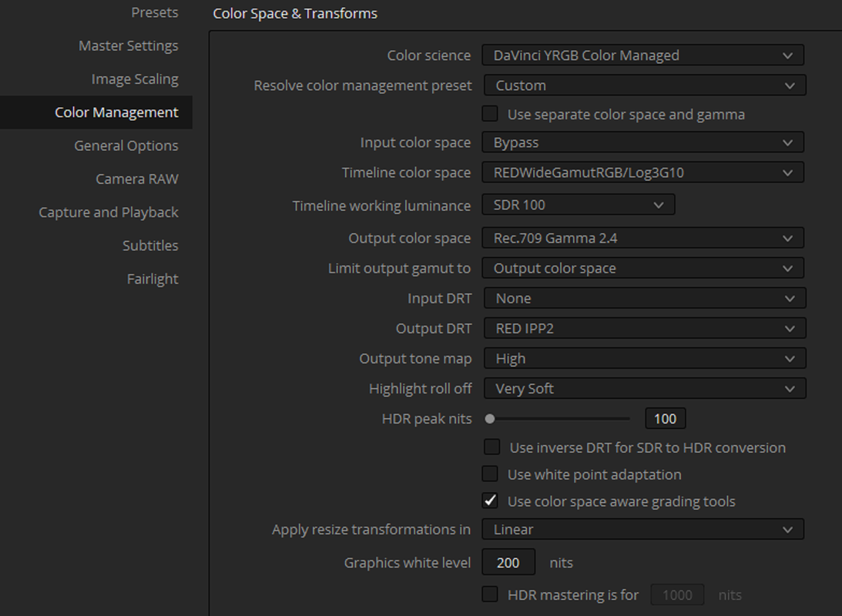Image resolution: width=842 pixels, height=616 pixels.
Task: Open Camera RAW settings
Action: [137, 179]
